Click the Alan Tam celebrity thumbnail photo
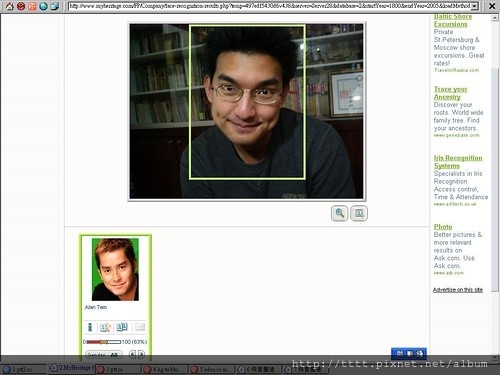Viewport: 500px width, 375px height. [x=115, y=269]
